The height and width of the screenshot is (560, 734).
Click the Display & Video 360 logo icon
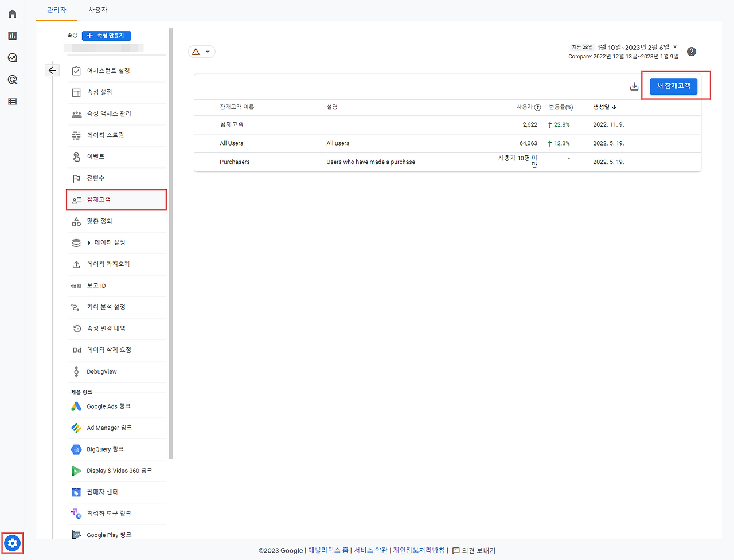tap(76, 471)
